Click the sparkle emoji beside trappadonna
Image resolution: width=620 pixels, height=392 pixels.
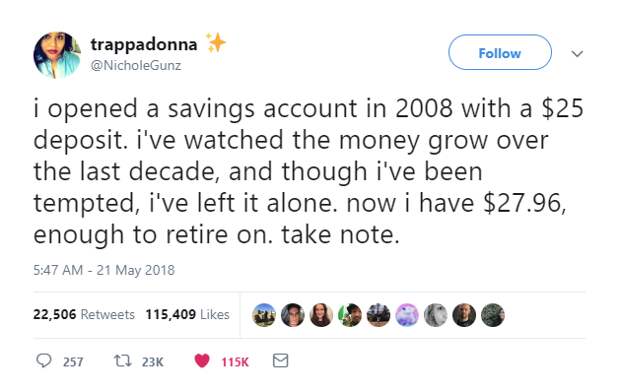(x=216, y=43)
